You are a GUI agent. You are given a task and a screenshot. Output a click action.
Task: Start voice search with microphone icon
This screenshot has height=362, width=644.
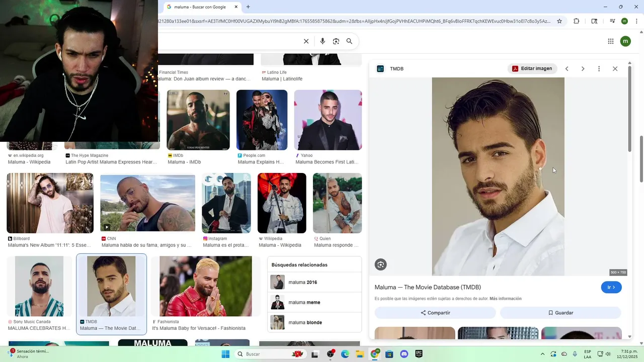pos(323,41)
